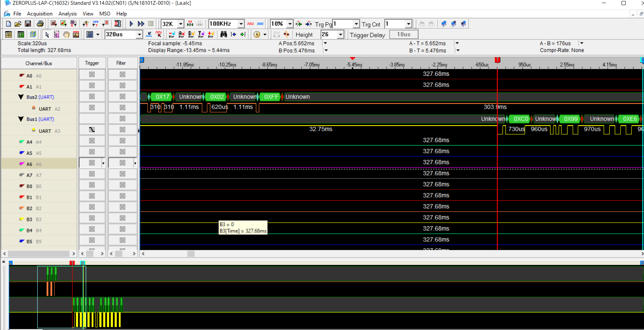Save the capture with the floppy disk icon

pos(28,24)
